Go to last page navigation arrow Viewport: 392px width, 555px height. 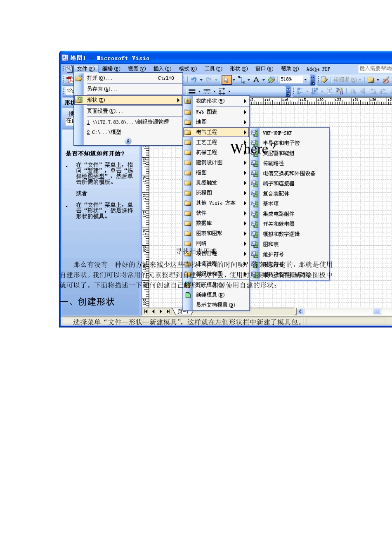click(168, 312)
